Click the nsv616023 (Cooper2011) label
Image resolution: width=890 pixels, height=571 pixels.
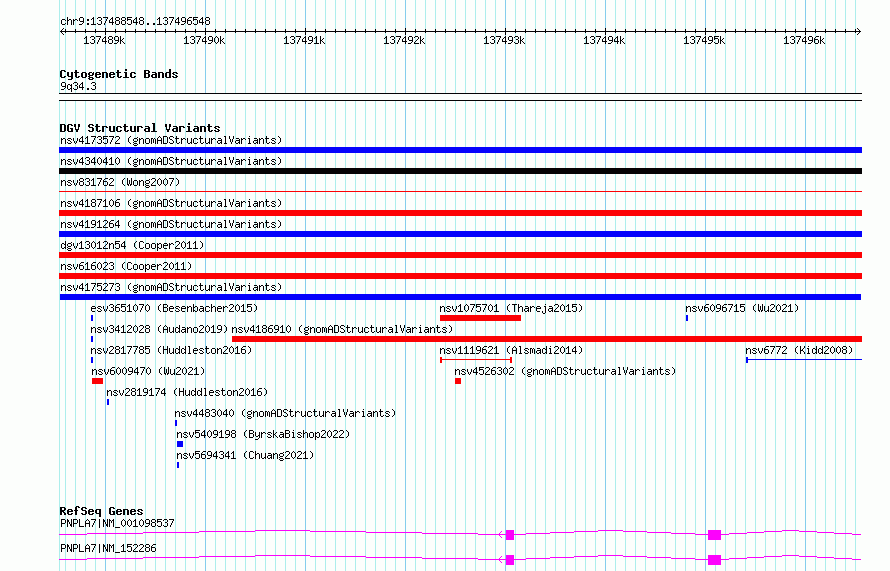point(126,266)
